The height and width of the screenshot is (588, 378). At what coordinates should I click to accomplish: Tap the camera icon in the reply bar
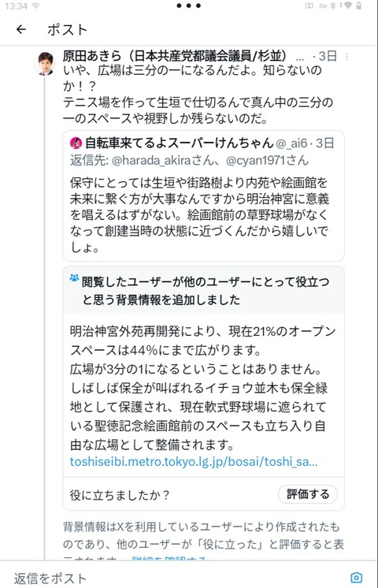tap(356, 578)
